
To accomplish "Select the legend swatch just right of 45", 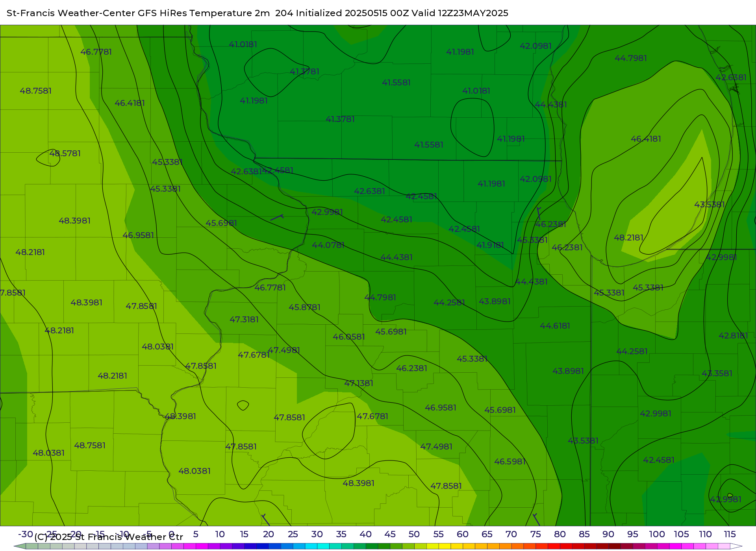I will [x=396, y=546].
